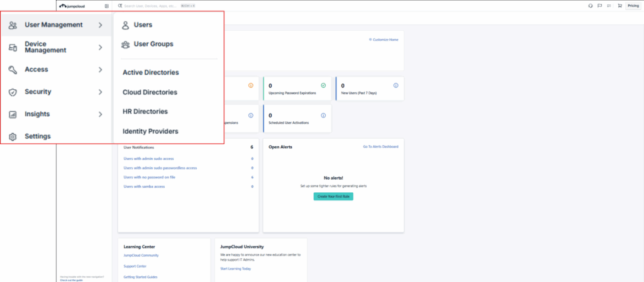The image size is (644, 282).
Task: Click the sidebar collapse icon next to JumpCloud logo
Action: point(106,6)
